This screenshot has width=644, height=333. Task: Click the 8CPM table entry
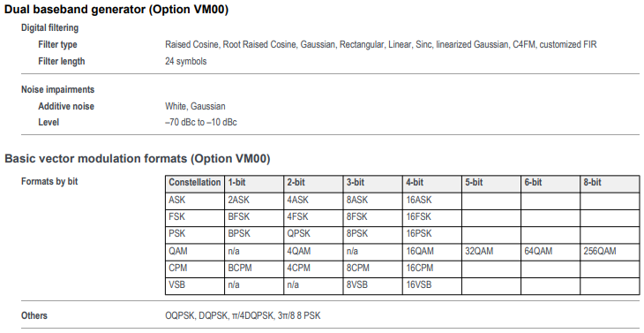pyautogui.click(x=372, y=268)
